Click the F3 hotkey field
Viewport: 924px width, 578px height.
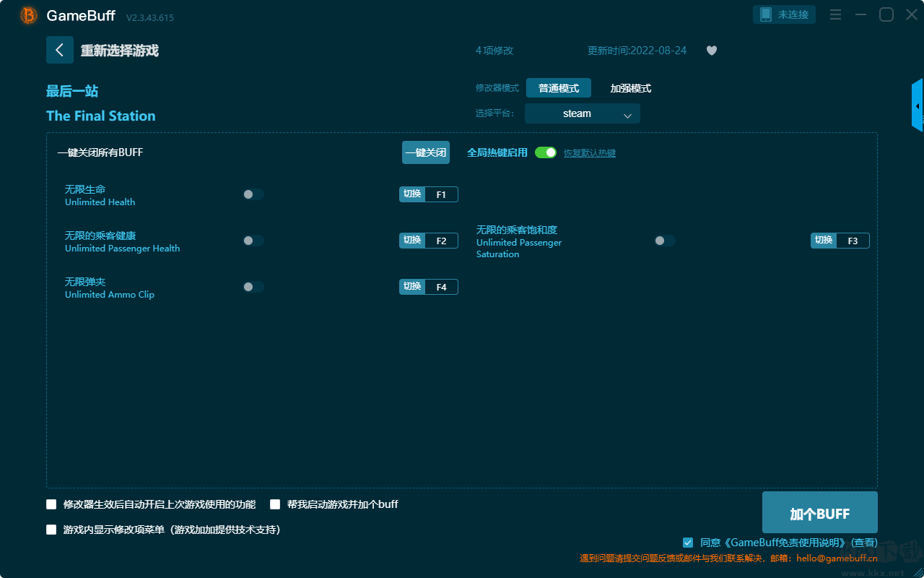(853, 241)
